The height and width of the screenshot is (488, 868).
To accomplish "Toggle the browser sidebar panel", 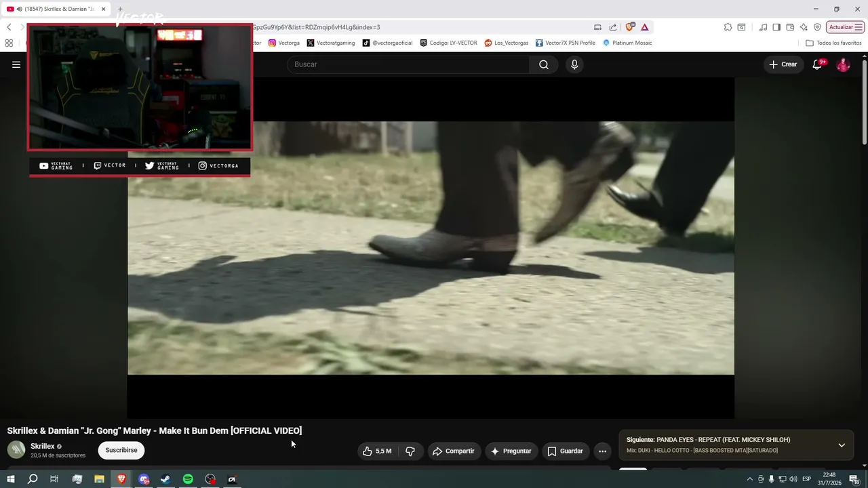I will pos(776,27).
